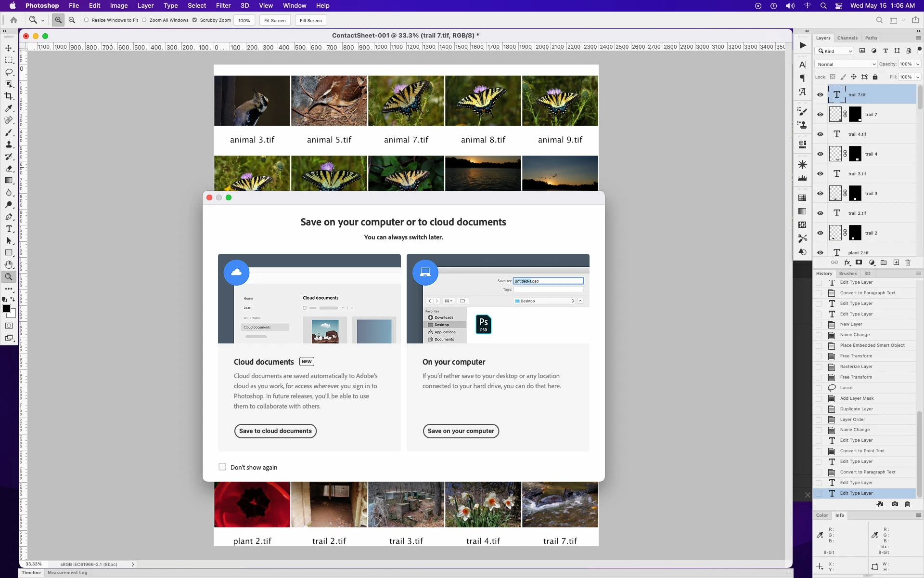
Task: Click Save on your computer button
Action: tap(461, 431)
